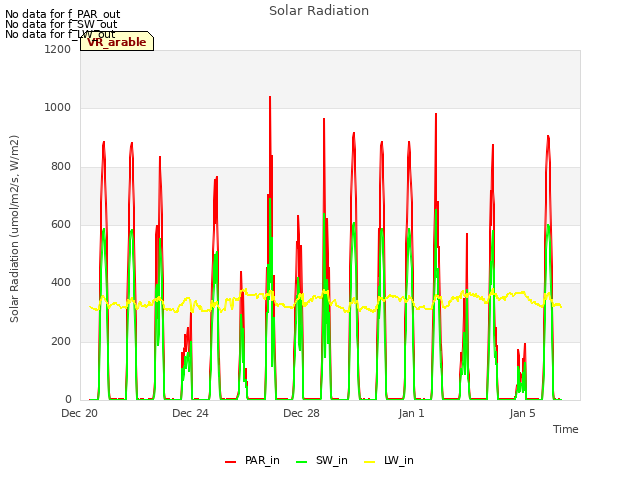Toggle the PAR_in legend entry
The height and width of the screenshot is (480, 640).
tap(252, 460)
